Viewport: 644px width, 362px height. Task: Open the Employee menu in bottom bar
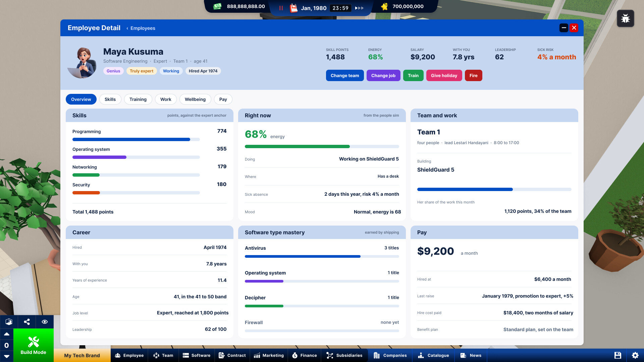(129, 355)
